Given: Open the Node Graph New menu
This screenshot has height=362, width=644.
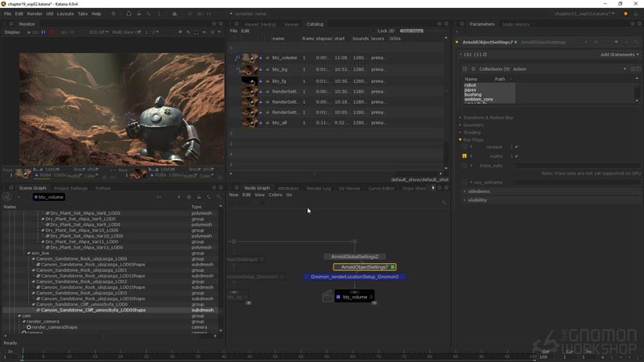Looking at the screenshot, I should pyautogui.click(x=233, y=195).
